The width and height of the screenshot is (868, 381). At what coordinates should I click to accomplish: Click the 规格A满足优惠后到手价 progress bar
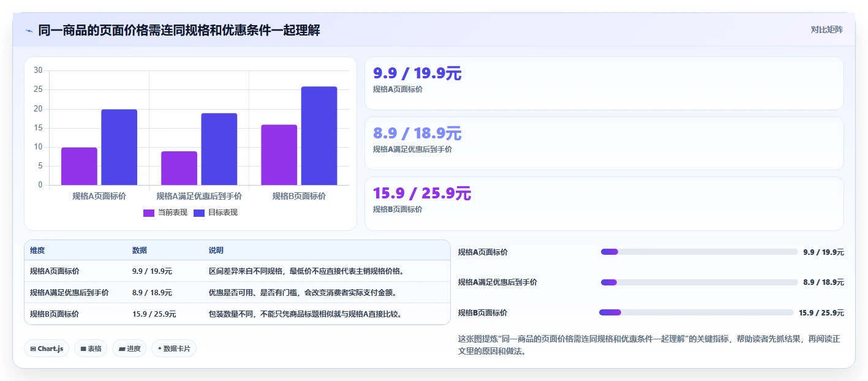click(699, 282)
